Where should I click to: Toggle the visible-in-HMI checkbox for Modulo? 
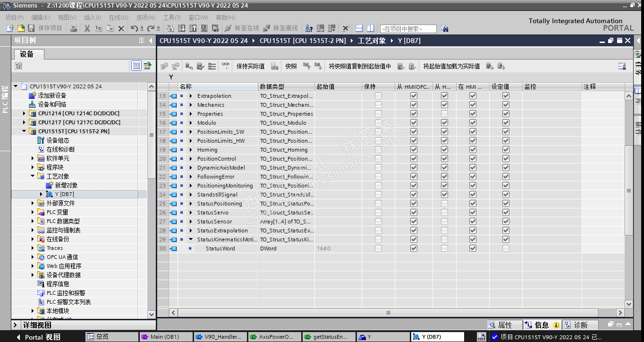point(473,123)
